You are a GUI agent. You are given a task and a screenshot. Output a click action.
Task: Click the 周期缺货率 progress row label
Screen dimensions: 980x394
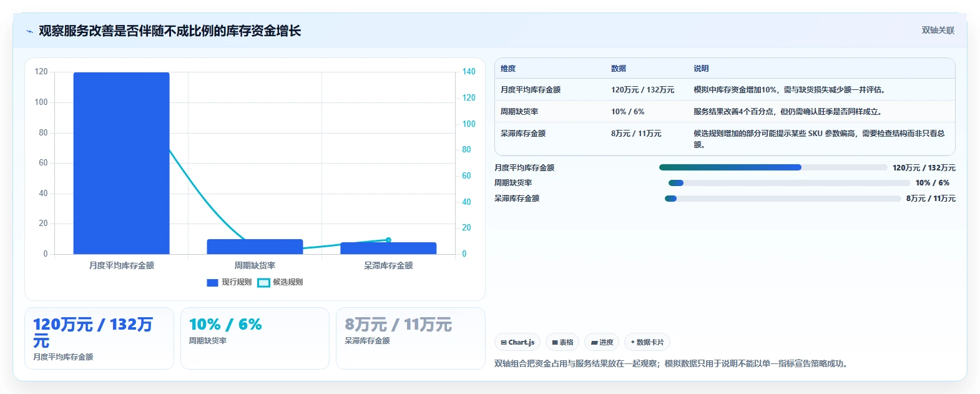pos(513,183)
